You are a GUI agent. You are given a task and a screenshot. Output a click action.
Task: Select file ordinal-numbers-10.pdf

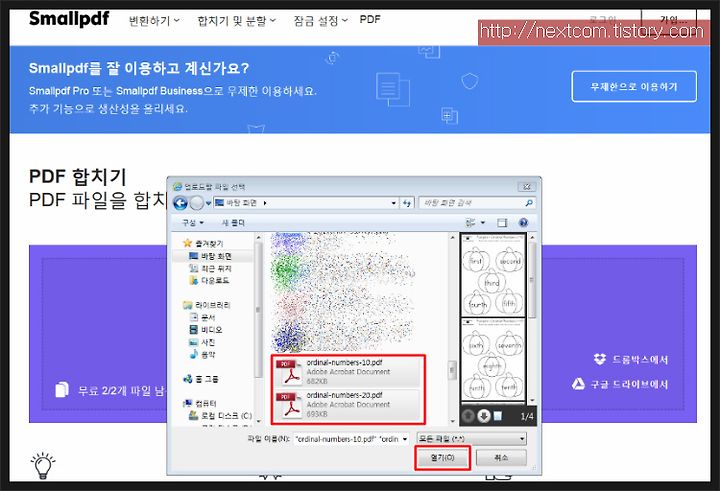pyautogui.click(x=348, y=372)
